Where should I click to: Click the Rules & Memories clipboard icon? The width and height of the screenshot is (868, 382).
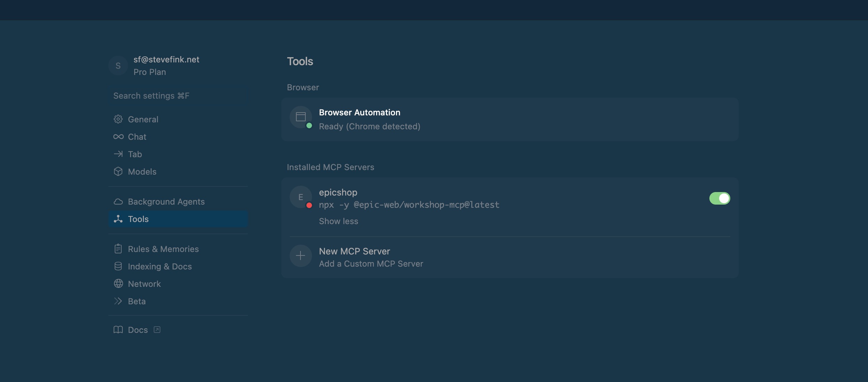coord(118,249)
